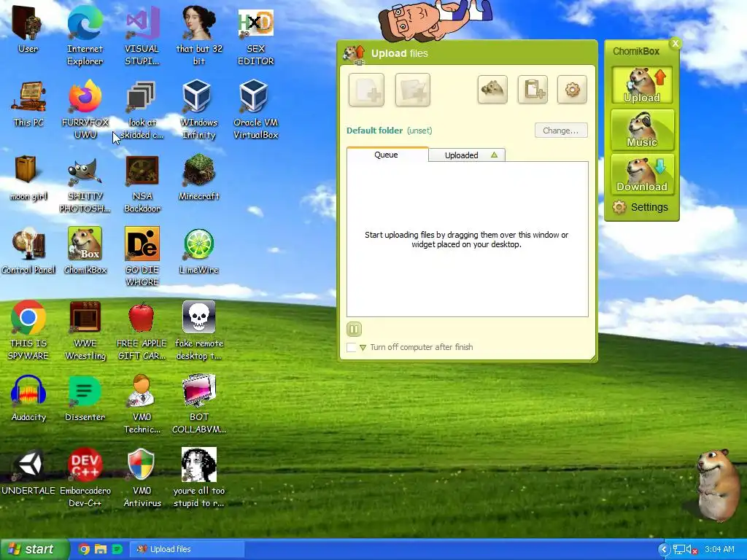This screenshot has height=560, width=747.
Task: Click the add file button in Upload files
Action: click(366, 90)
